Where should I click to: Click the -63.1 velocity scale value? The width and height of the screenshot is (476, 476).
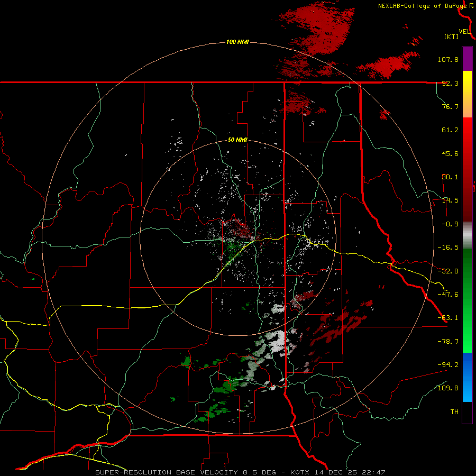pyautogui.click(x=448, y=318)
